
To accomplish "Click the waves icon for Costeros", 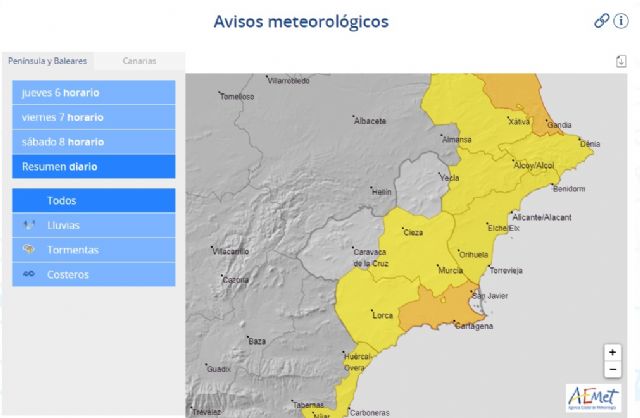I will [28, 274].
